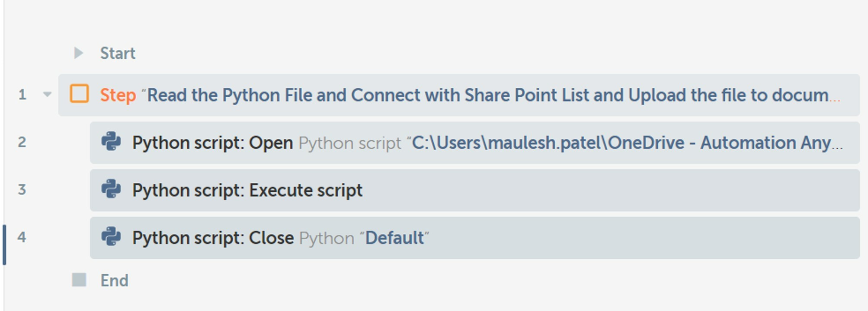Click the Start play triangle icon

78,53
